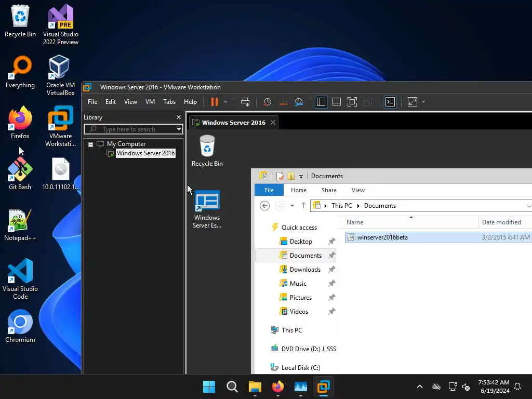Open the library search filter dropdown
532x399 pixels.
179,129
